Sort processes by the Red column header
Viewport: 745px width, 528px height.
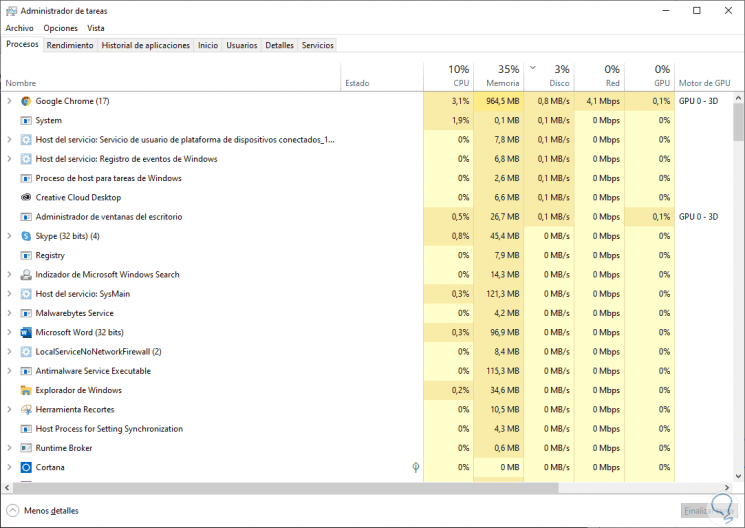coord(599,76)
